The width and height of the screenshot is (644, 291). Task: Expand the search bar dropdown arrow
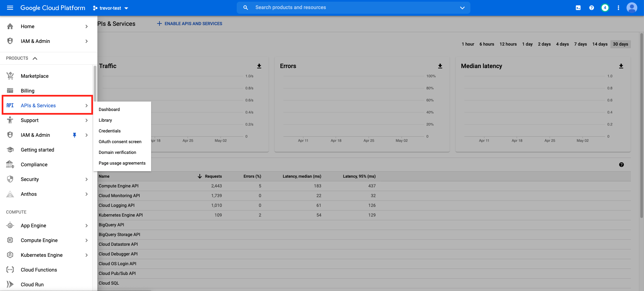click(x=462, y=8)
